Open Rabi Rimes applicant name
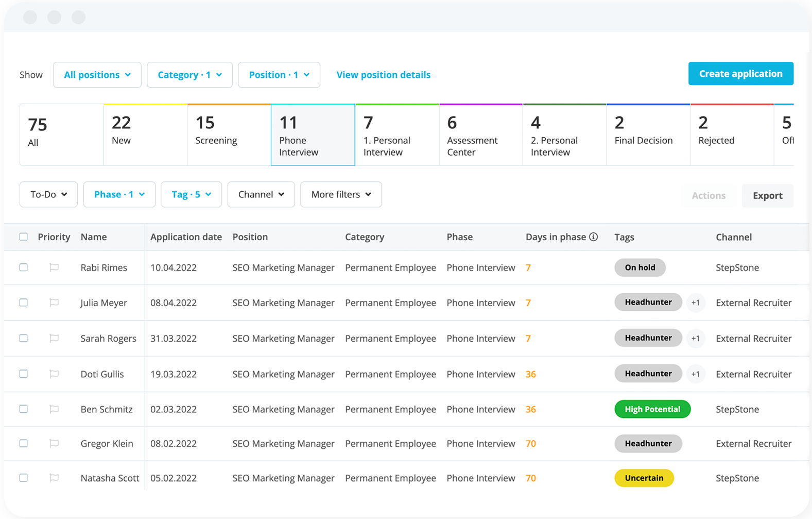The height and width of the screenshot is (519, 812). pyautogui.click(x=104, y=267)
